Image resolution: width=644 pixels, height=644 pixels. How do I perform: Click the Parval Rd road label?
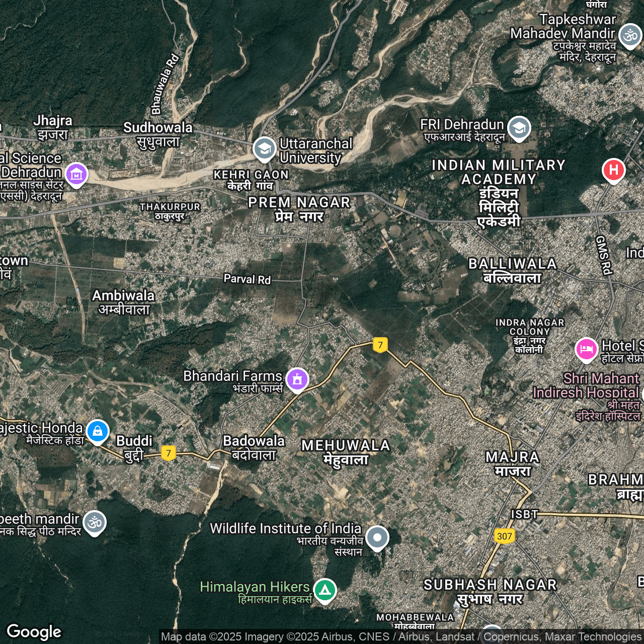tap(247, 279)
